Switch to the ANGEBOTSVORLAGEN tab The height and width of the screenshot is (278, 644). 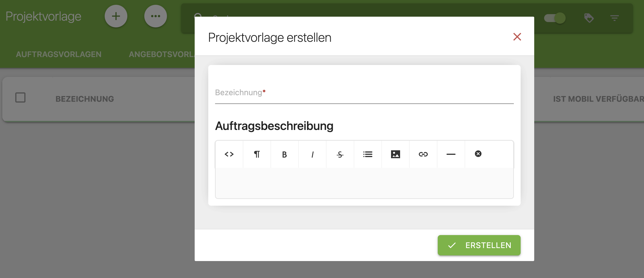coord(162,54)
